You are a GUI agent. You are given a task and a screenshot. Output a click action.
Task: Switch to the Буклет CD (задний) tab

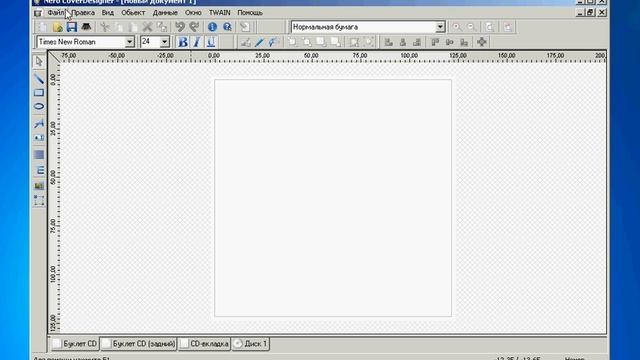tap(139, 344)
